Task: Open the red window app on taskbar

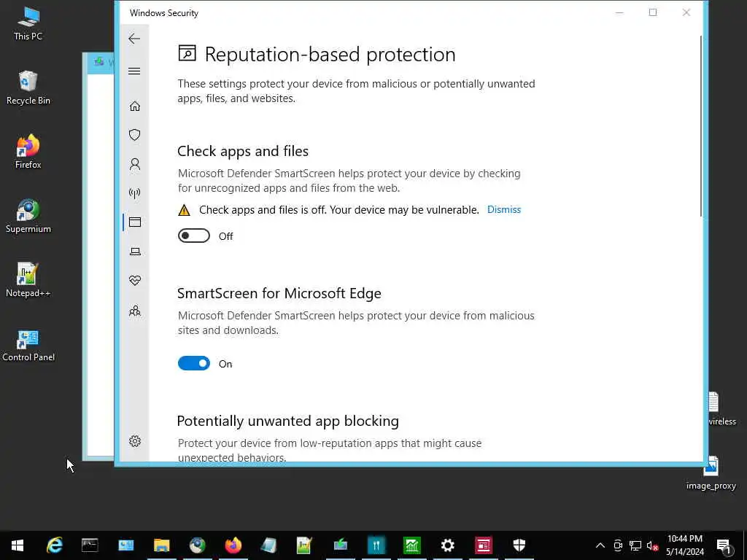Action: click(483, 545)
